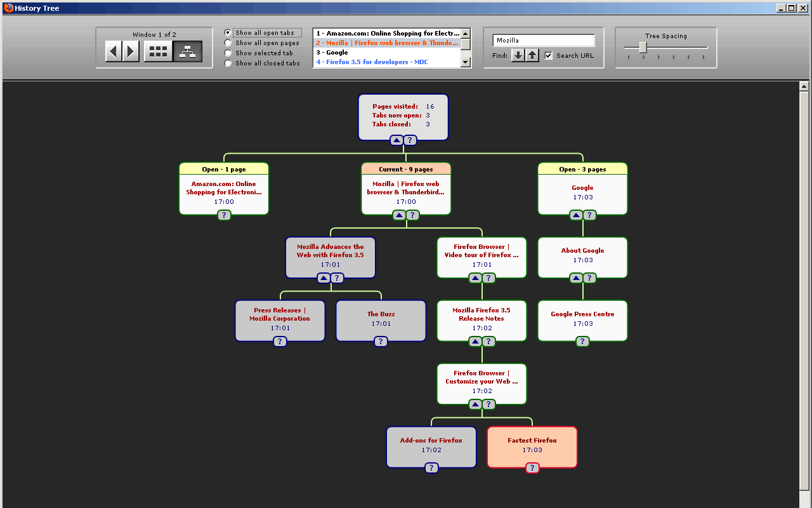This screenshot has width=812, height=508.
Task: Click question mark on Add-ons for Firefox node
Action: click(431, 468)
